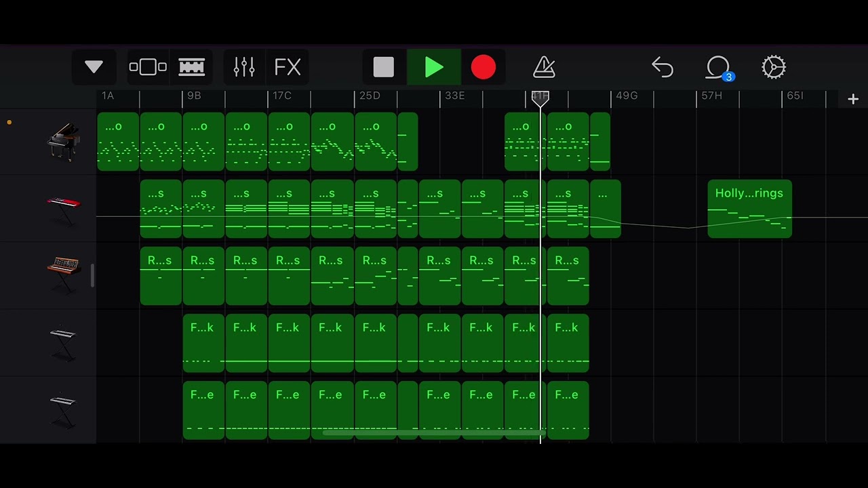
Task: Click ruler marker 65I
Action: 795,96
